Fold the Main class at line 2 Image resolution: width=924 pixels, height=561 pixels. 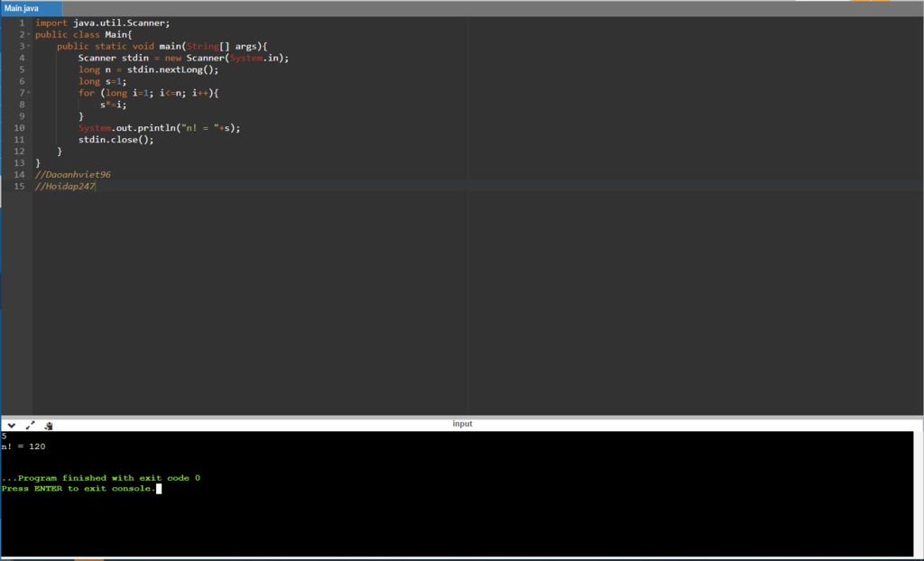[x=29, y=34]
